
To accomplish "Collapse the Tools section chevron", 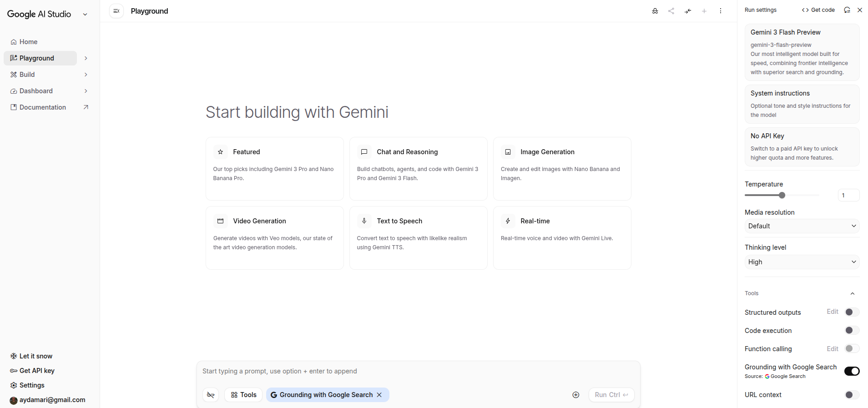I will [852, 293].
